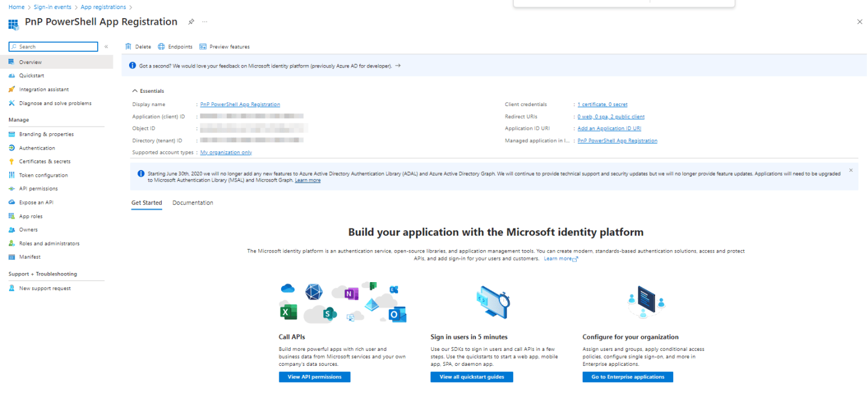Go to Sign-in events breadcrumb
This screenshot has width=868, height=393.
pyautogui.click(x=52, y=7)
